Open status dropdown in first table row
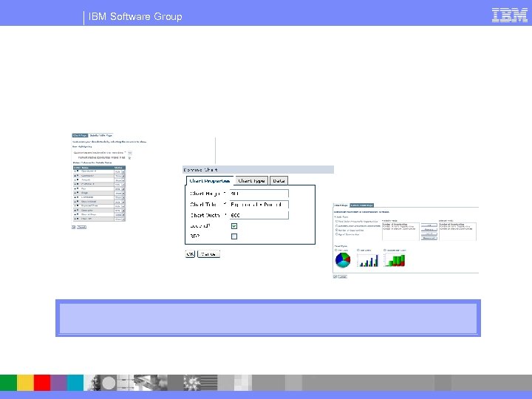532x399 pixels. (x=120, y=171)
